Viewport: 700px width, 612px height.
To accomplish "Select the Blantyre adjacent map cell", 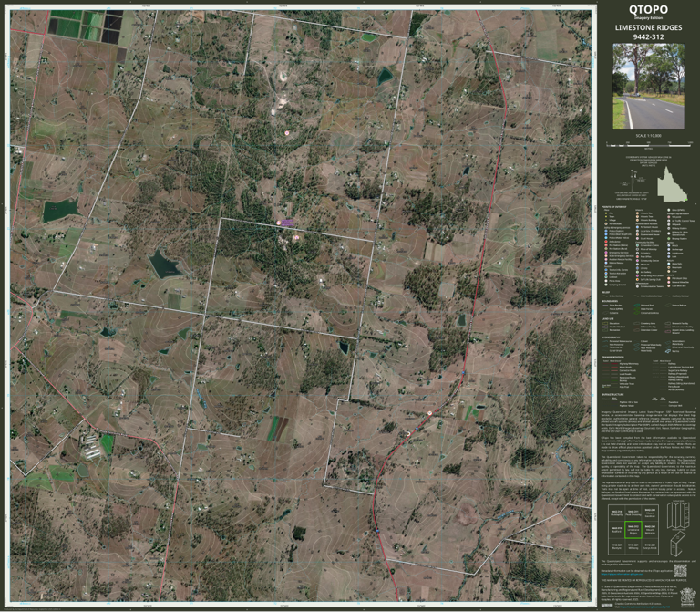I will [617, 546].
